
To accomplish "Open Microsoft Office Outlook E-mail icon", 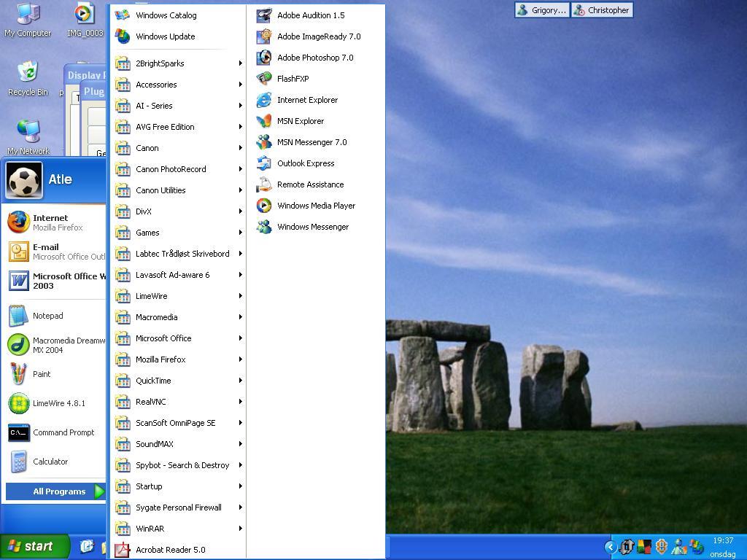I will click(x=18, y=252).
